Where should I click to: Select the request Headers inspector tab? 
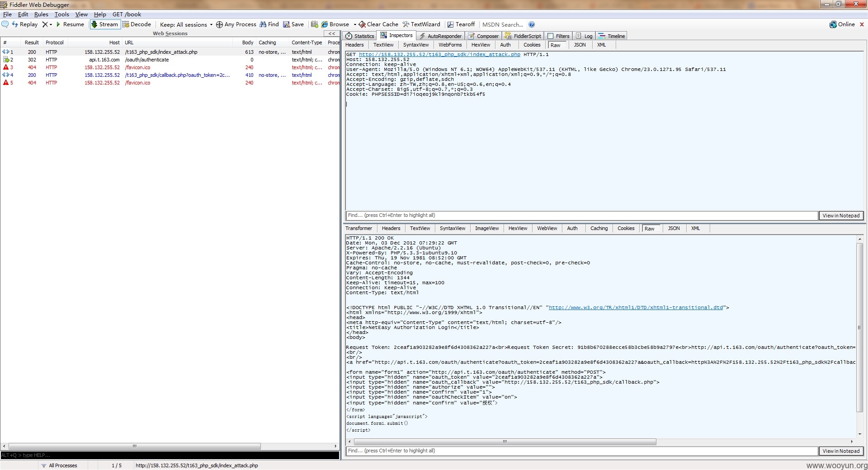(x=354, y=45)
